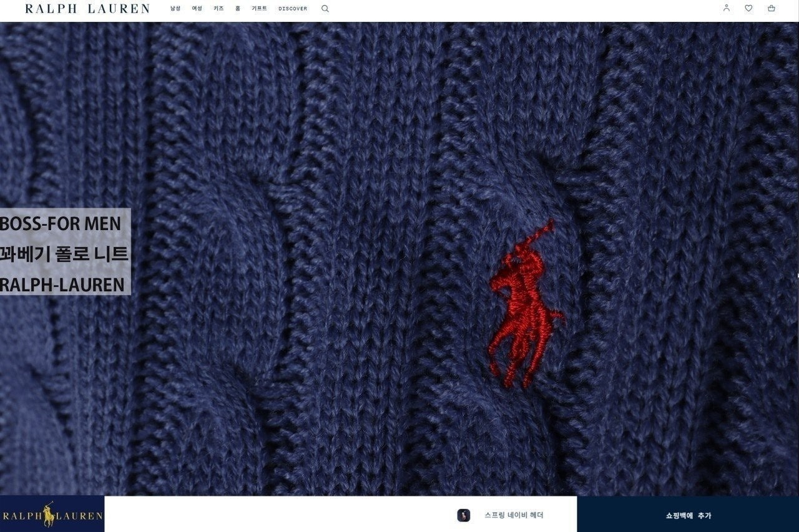
Task: Click the 꽈베기 폴로 니트 overlay text
Action: [64, 254]
